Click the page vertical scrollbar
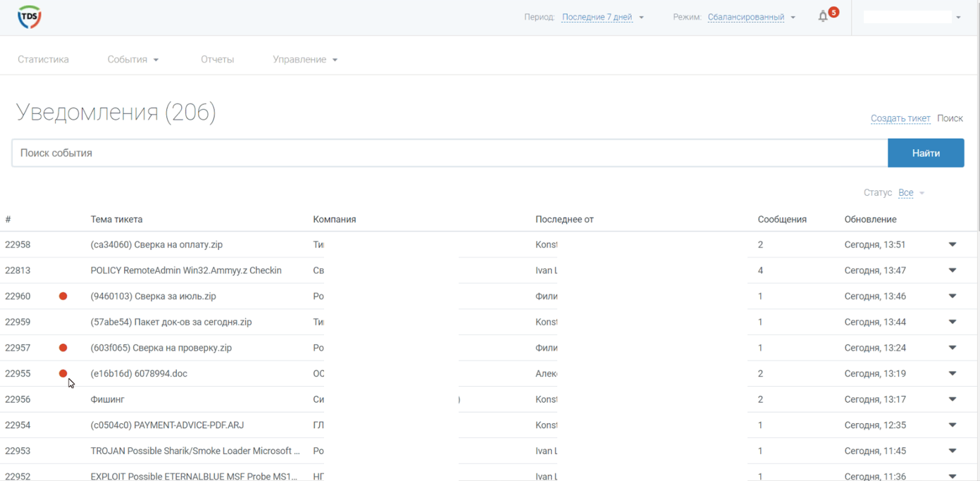The width and height of the screenshot is (980, 481). 978,116
